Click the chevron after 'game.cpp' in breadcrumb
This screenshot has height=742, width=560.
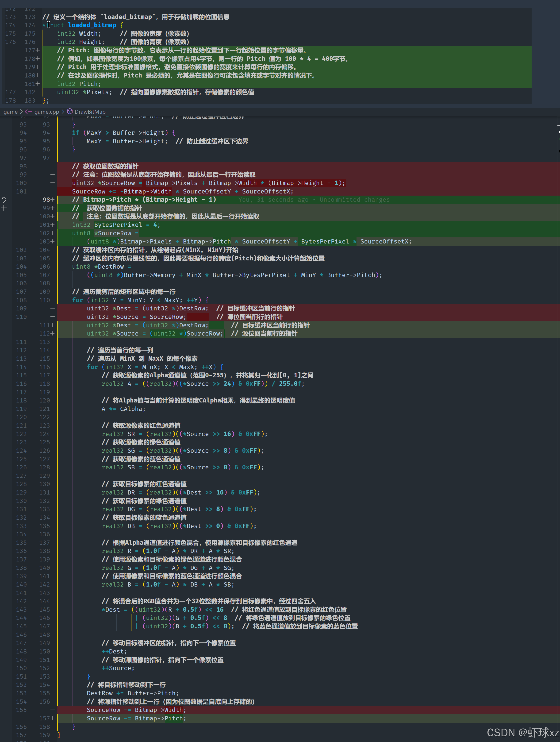click(x=63, y=112)
